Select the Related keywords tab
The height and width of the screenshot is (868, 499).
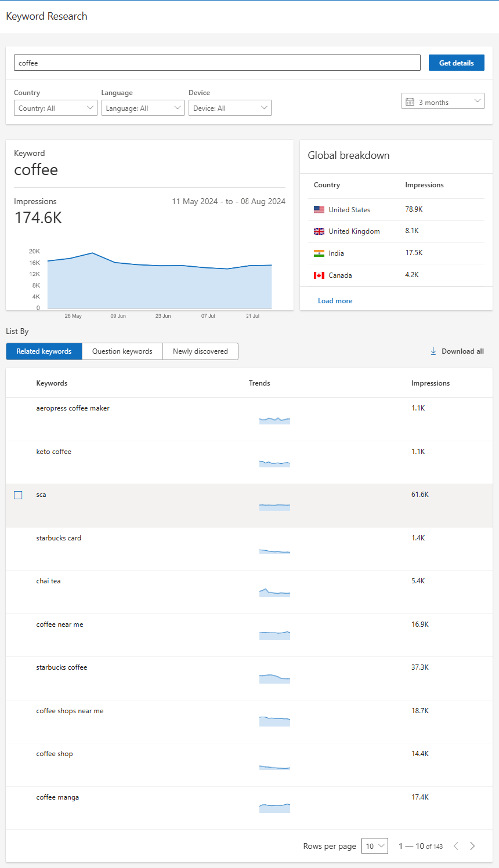click(x=44, y=351)
